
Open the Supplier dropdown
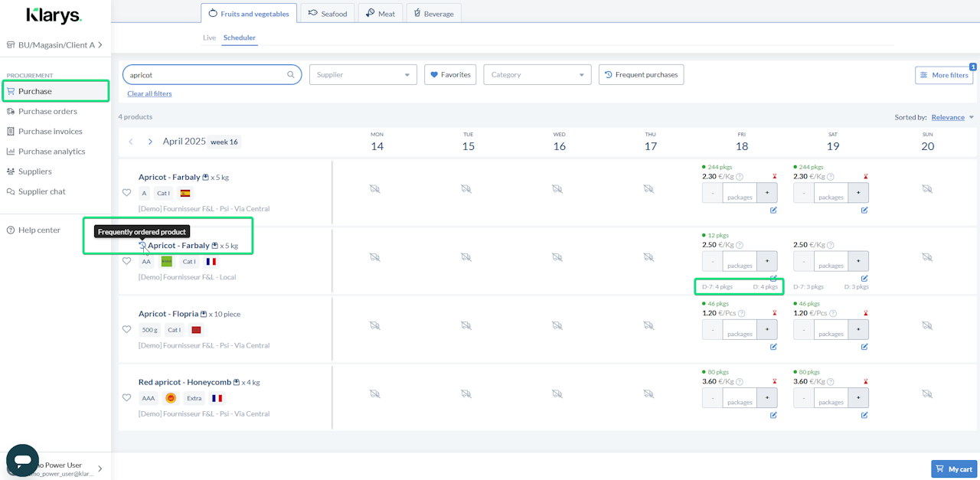tap(363, 75)
